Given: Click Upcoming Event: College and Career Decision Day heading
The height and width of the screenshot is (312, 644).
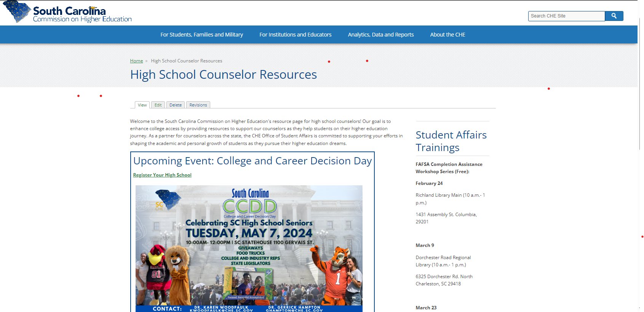Looking at the screenshot, I should coord(252,161).
